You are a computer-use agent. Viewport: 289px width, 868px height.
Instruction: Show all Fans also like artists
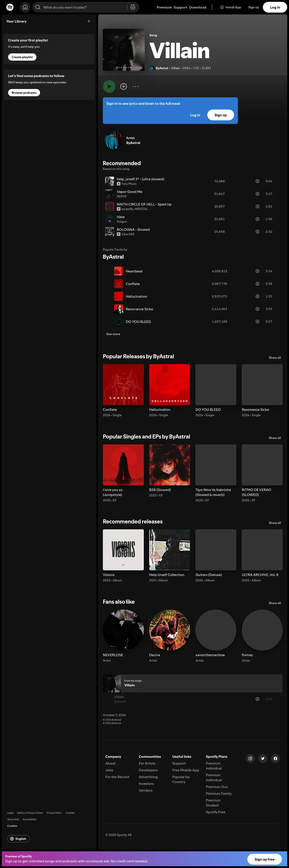(275, 603)
